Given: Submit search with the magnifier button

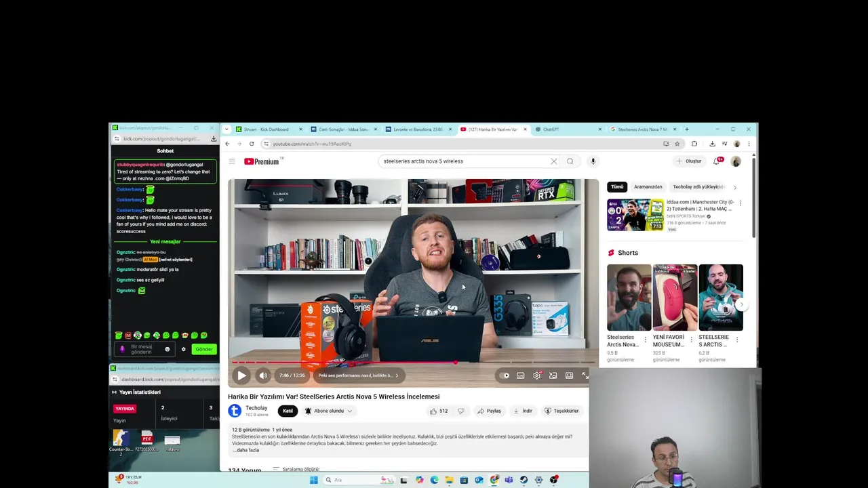Looking at the screenshot, I should [570, 161].
